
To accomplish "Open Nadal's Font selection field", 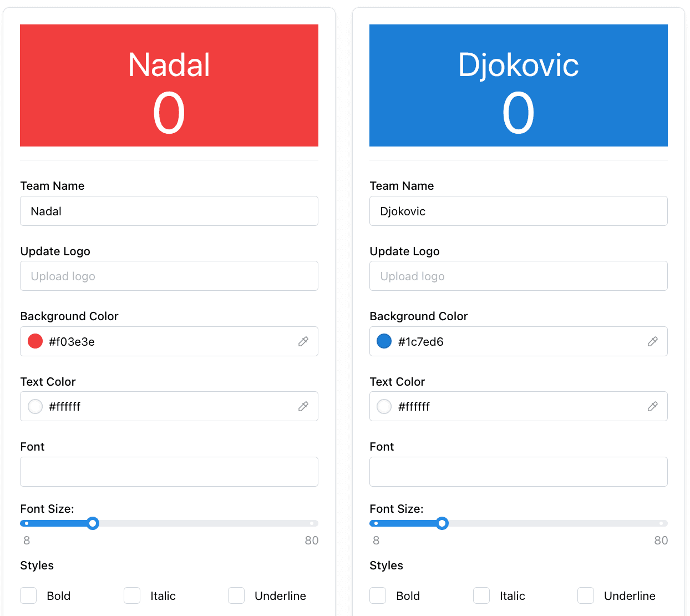I will click(x=169, y=472).
